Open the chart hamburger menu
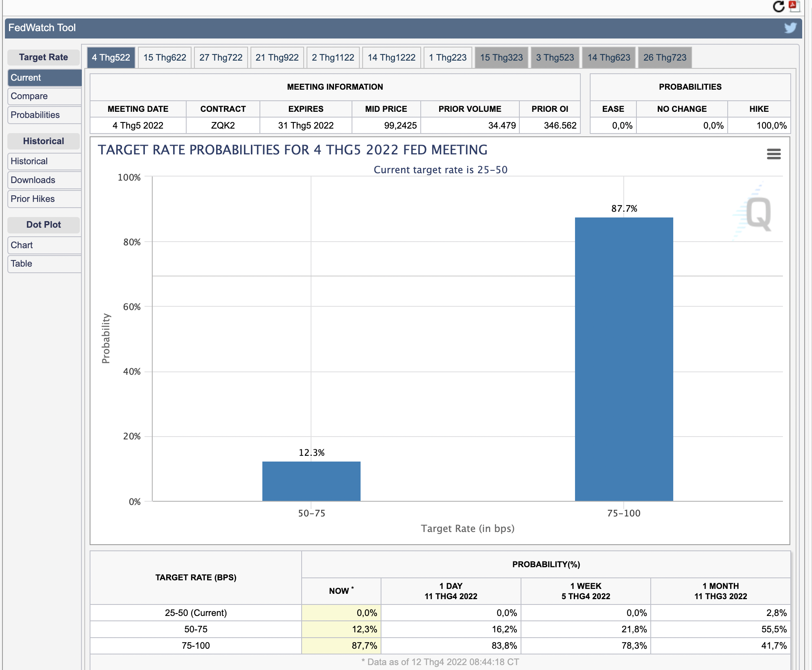812x670 pixels. tap(774, 154)
